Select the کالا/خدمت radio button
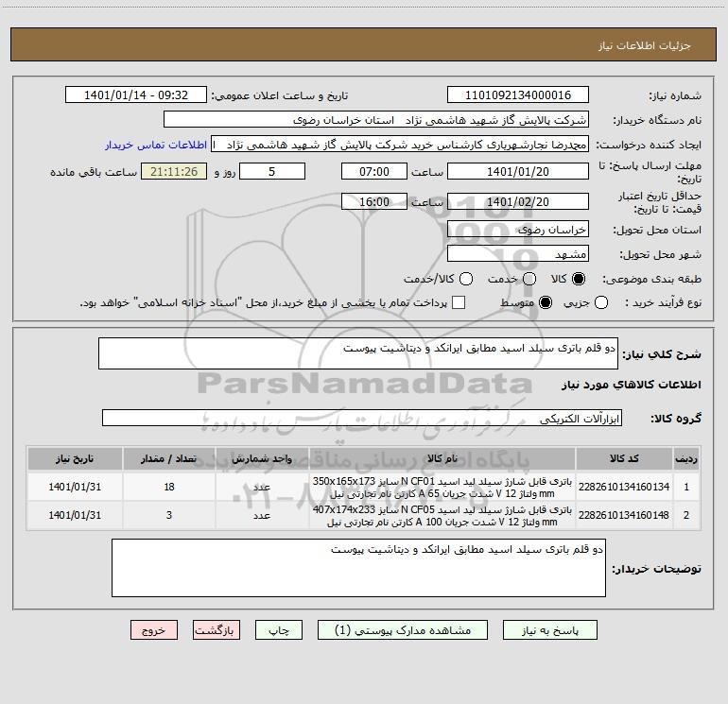 [466, 279]
